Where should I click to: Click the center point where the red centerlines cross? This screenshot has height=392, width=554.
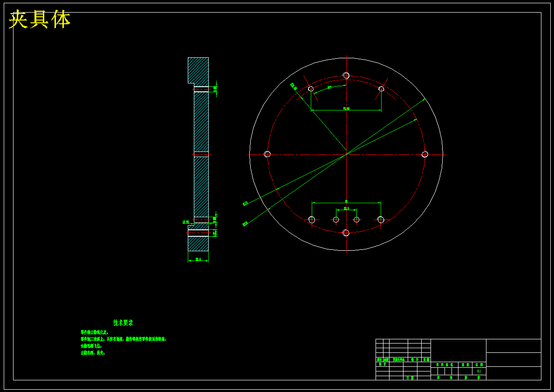[x=347, y=154]
